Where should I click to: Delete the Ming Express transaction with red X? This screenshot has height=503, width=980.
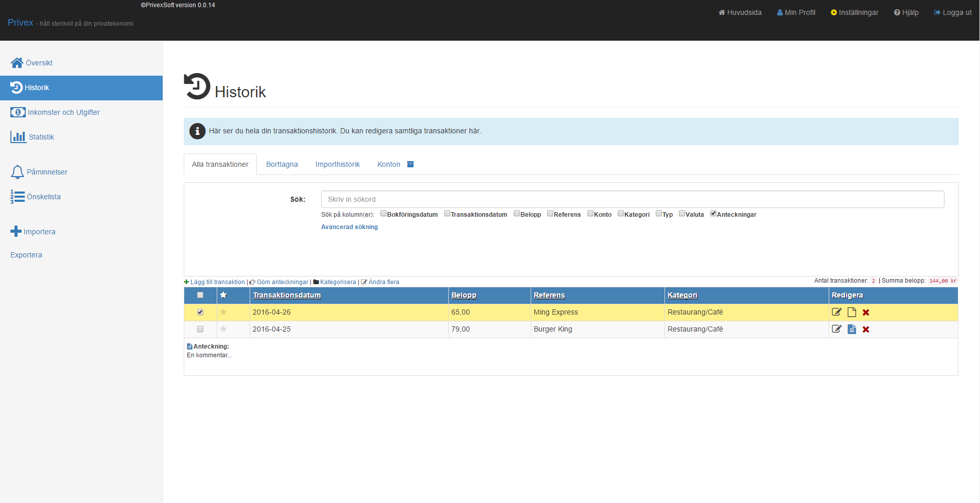click(866, 313)
